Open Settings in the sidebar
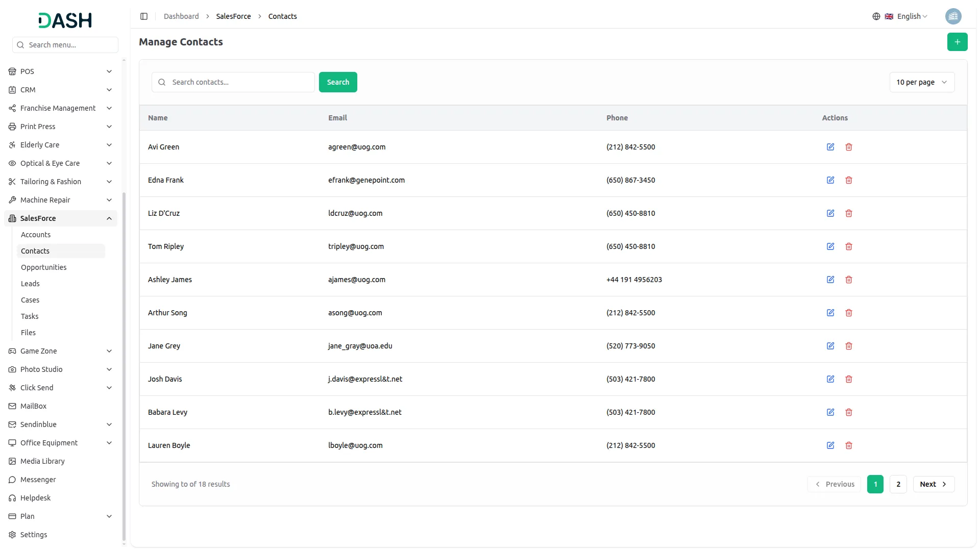This screenshot has width=980, height=551. click(61, 535)
